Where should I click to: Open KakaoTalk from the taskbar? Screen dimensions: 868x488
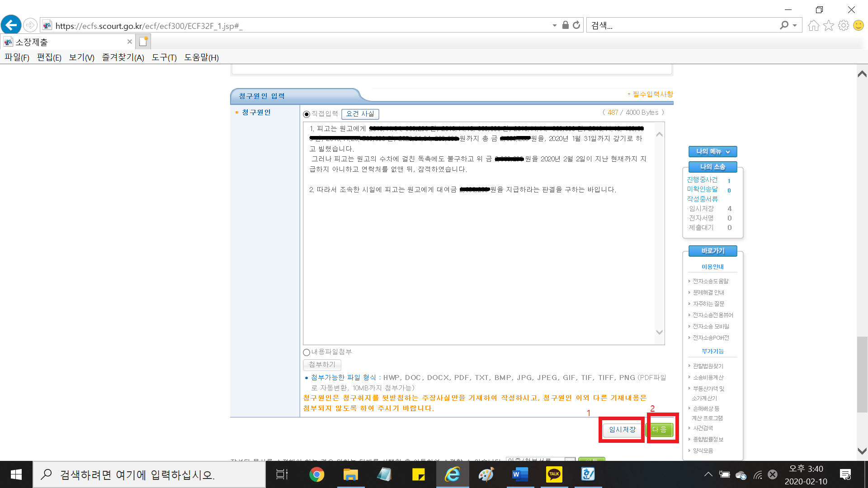click(554, 474)
